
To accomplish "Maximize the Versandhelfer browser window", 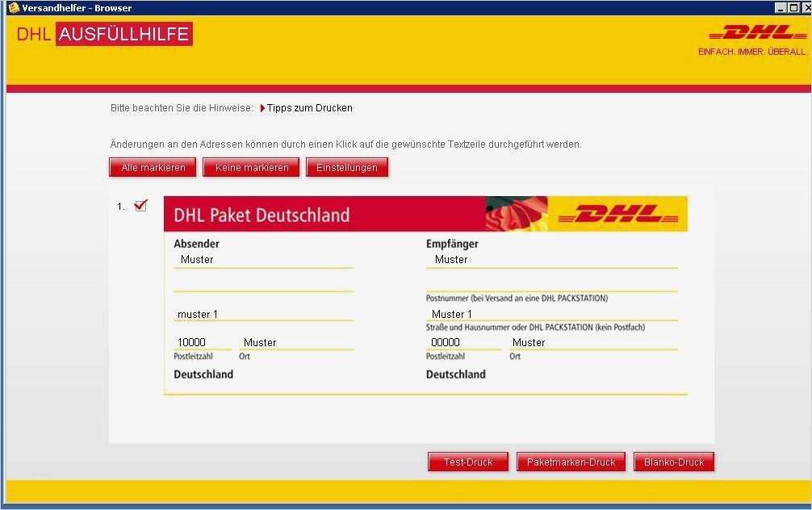I will [793, 8].
